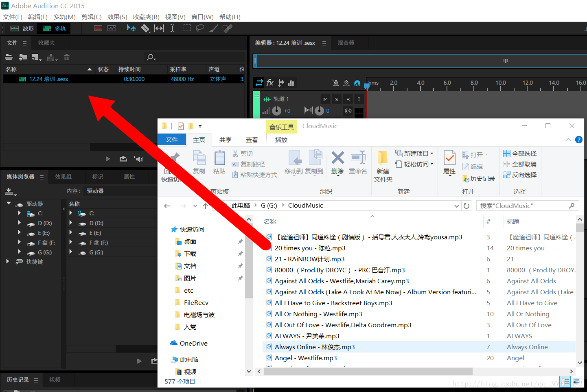Show the track EQ bars button

click(x=291, y=83)
